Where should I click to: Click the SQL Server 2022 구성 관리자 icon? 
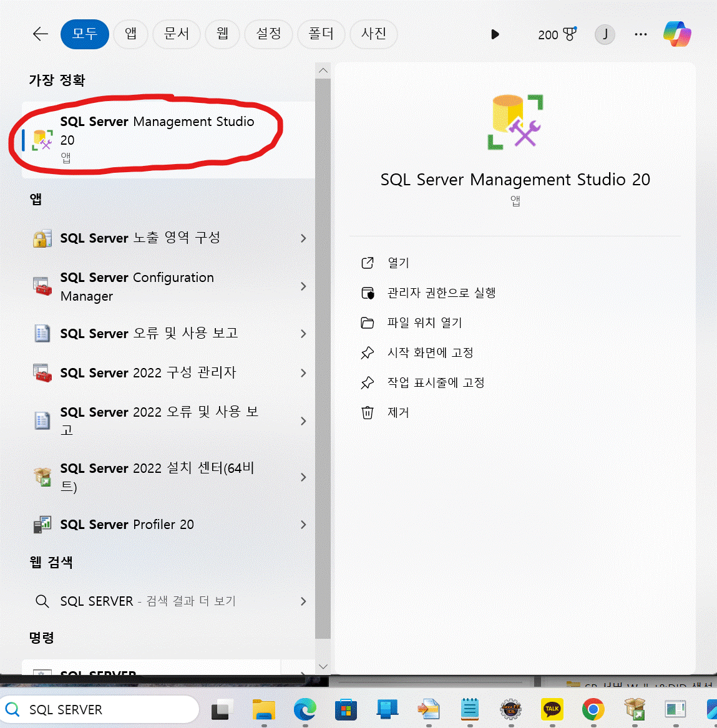42,373
